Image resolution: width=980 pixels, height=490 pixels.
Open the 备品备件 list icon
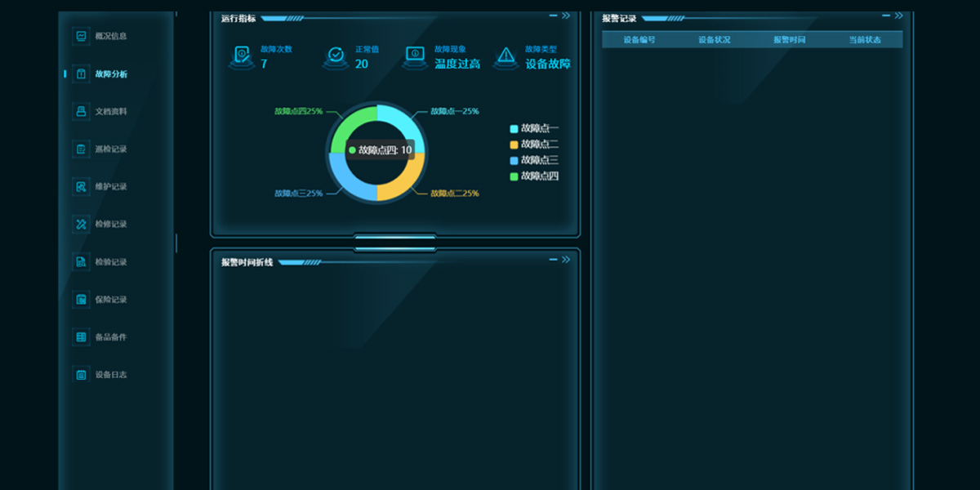[x=81, y=337]
